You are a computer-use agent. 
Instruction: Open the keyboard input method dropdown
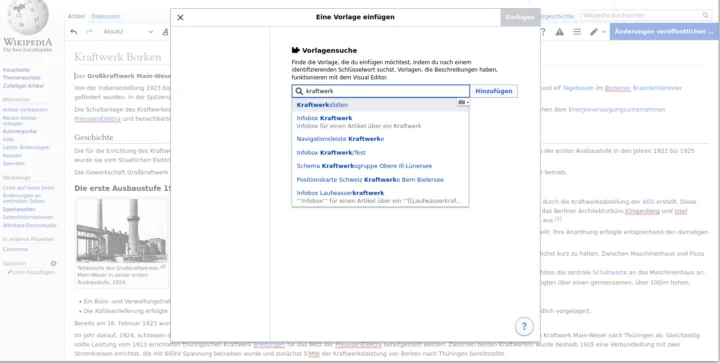tap(463, 102)
